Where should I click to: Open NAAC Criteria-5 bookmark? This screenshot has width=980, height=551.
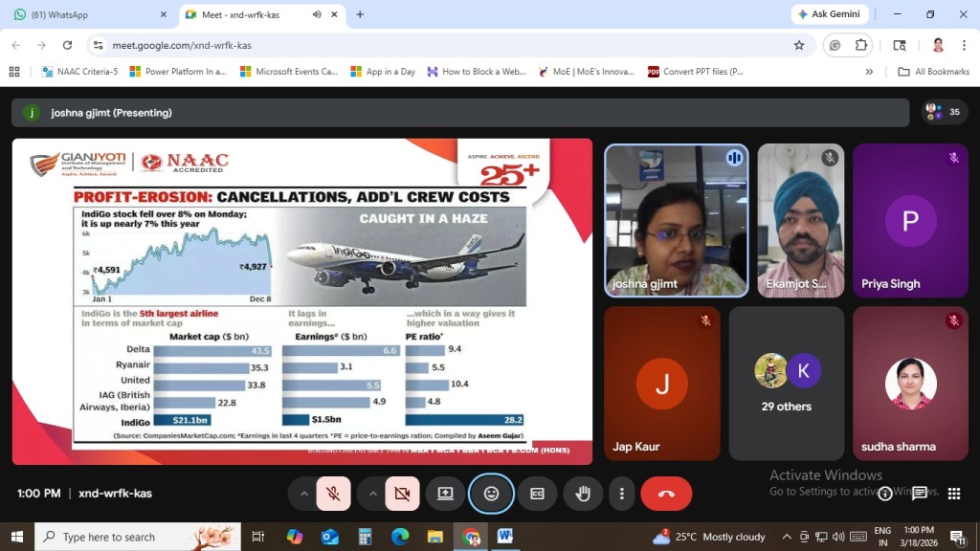(80, 72)
